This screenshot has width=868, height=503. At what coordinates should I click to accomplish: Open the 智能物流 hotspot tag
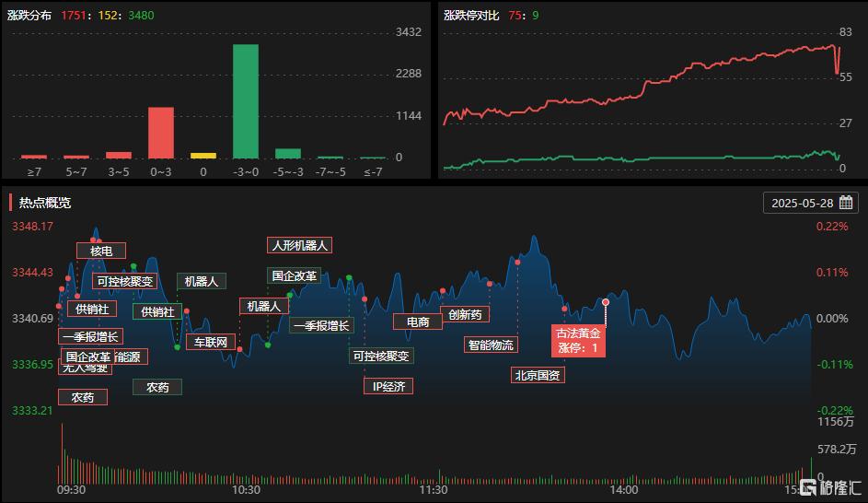click(491, 345)
